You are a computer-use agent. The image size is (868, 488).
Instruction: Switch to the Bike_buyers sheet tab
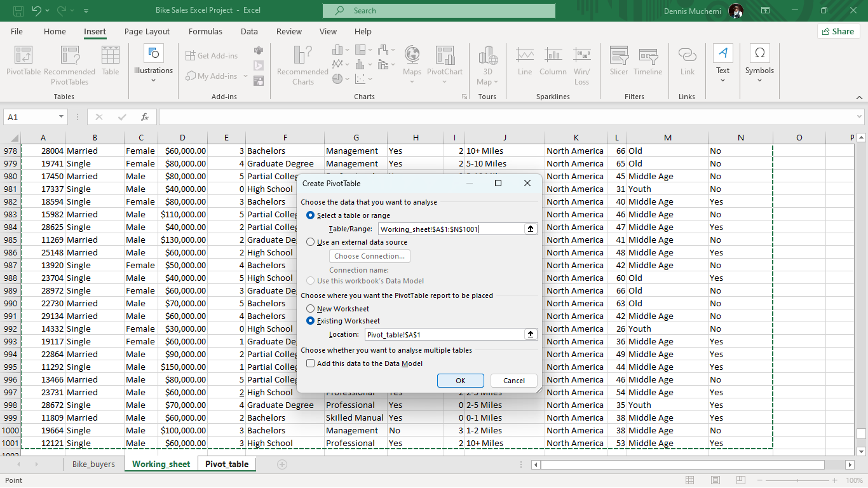coord(93,464)
